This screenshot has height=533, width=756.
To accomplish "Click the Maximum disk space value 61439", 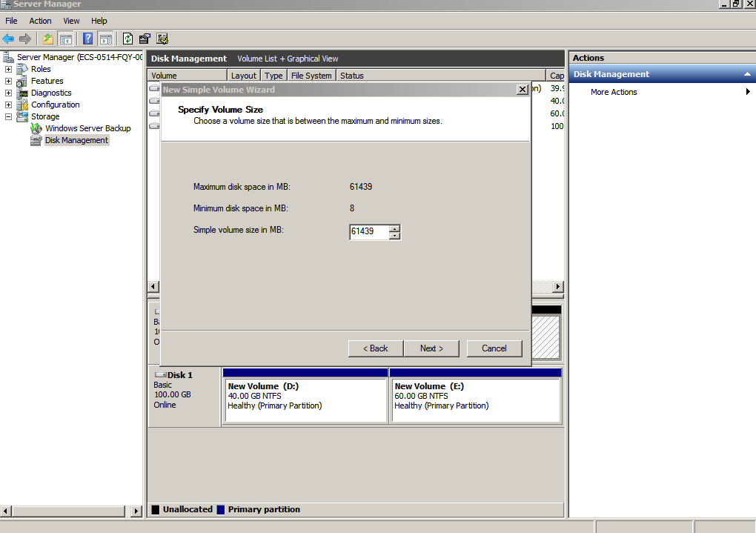I will (361, 187).
